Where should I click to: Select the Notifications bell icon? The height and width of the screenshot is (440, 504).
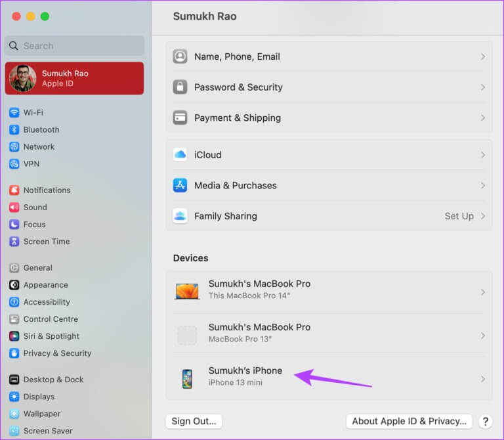pyautogui.click(x=14, y=190)
